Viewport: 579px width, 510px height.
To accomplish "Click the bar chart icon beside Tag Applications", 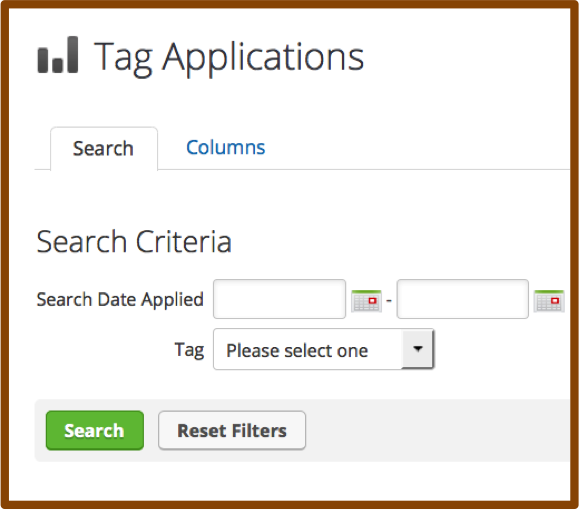I will [58, 55].
